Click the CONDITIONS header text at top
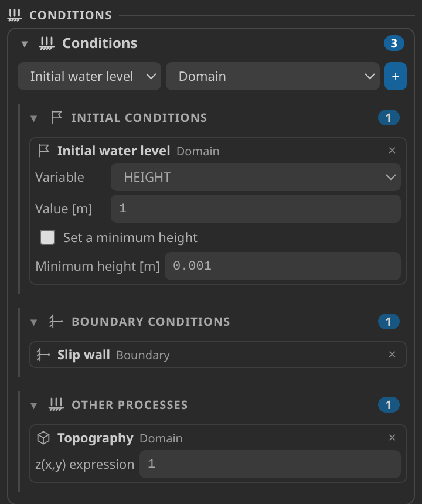Screen dimensions: 422x504 click(71, 15)
